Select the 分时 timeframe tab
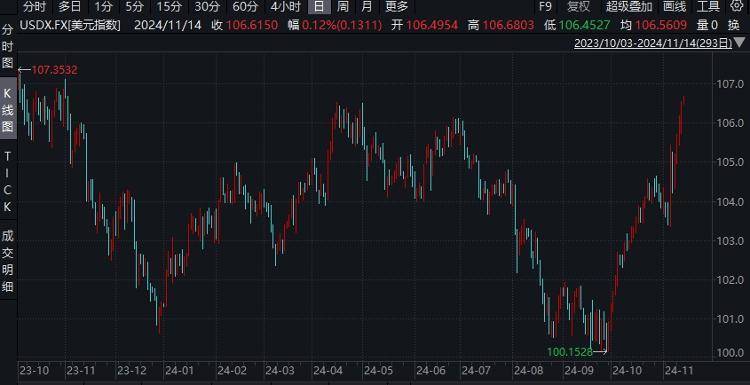 (x=35, y=7)
